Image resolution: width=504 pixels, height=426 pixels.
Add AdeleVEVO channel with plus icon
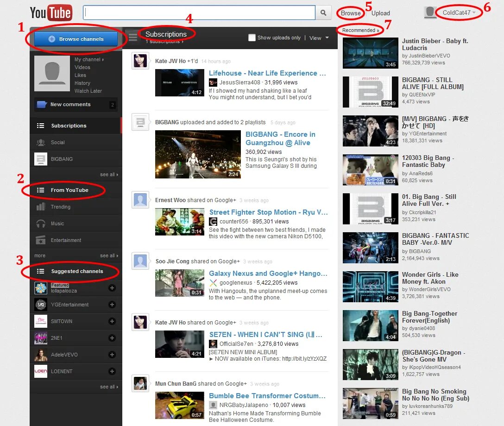pyautogui.click(x=112, y=355)
